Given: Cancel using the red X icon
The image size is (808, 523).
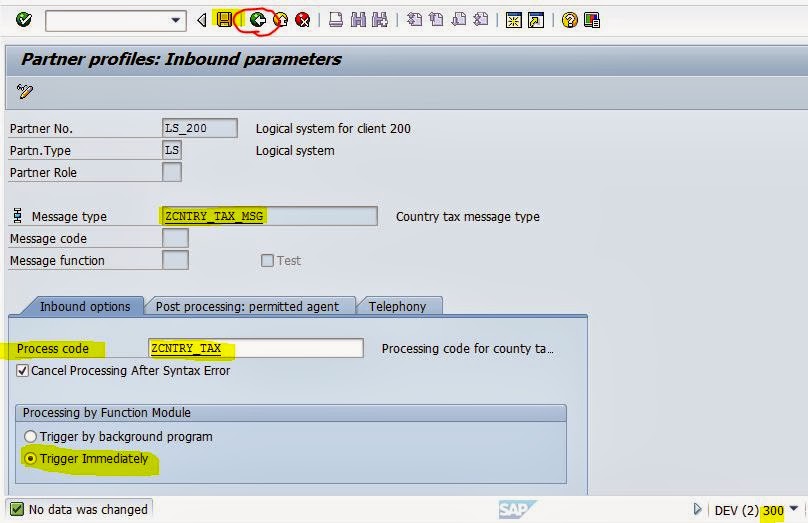Looking at the screenshot, I should [303, 20].
